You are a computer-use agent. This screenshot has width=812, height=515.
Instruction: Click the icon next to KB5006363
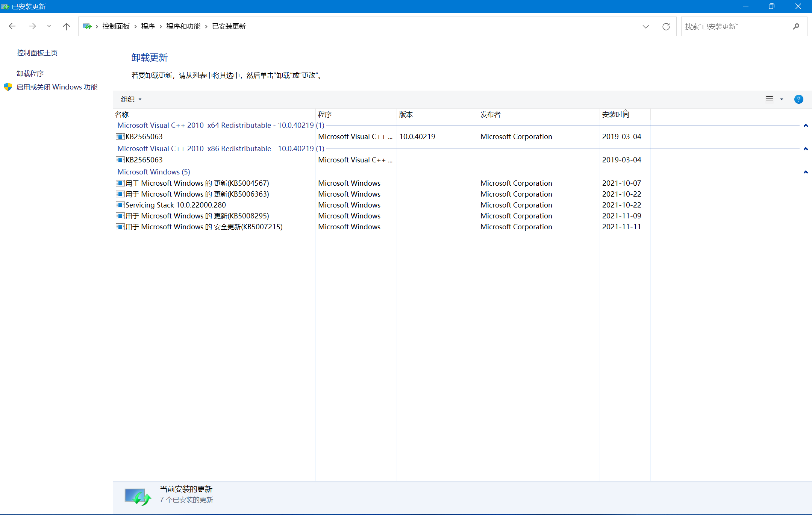click(120, 194)
